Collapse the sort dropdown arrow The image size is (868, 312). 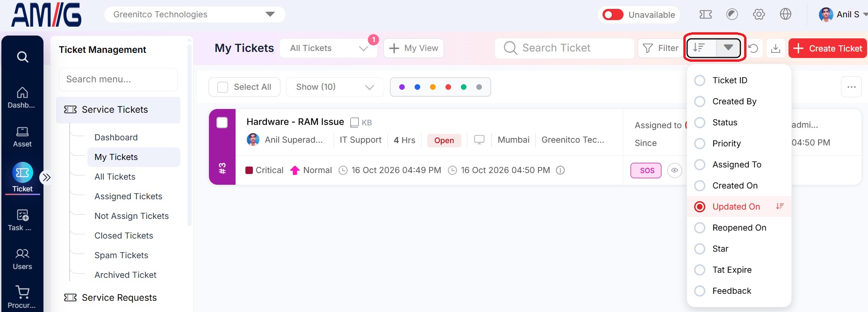[728, 47]
